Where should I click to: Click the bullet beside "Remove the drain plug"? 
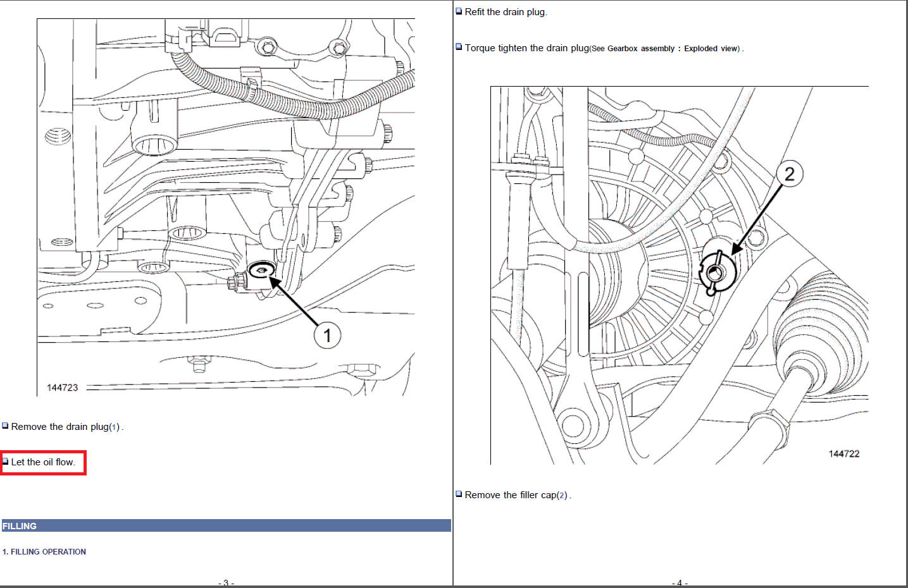pos(5,426)
